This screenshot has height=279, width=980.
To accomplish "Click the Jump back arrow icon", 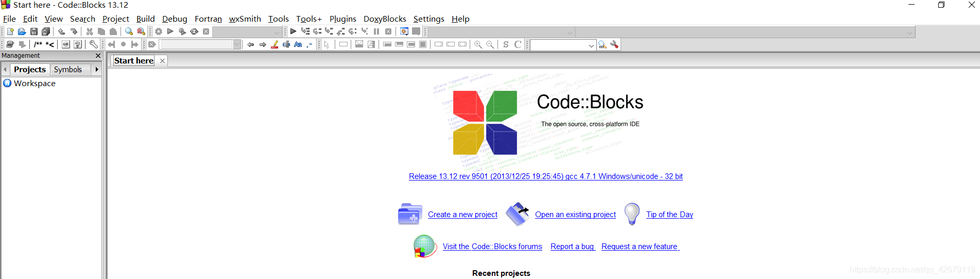I will click(x=250, y=44).
